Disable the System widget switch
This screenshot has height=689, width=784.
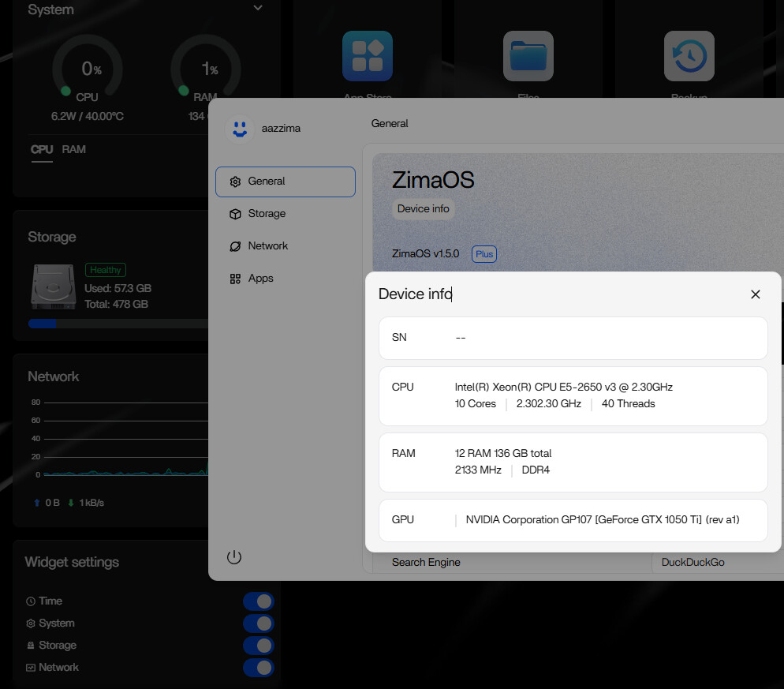click(258, 623)
